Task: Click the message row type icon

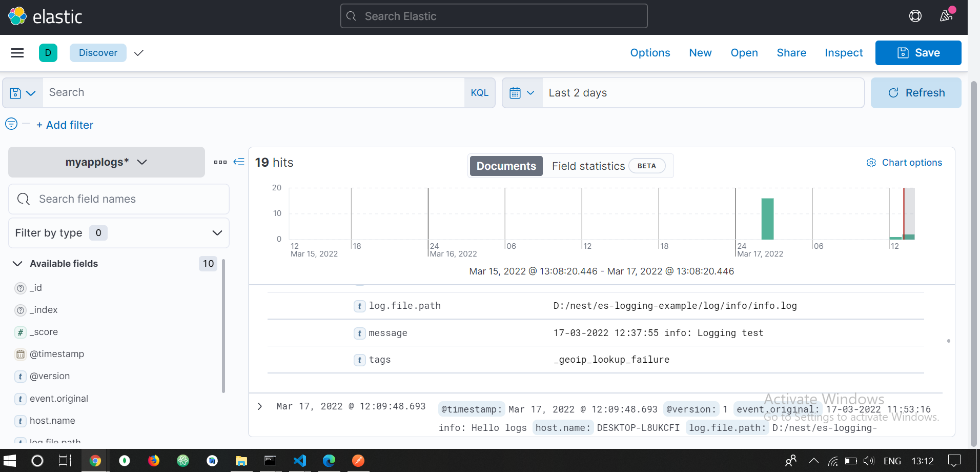Action: (x=360, y=333)
